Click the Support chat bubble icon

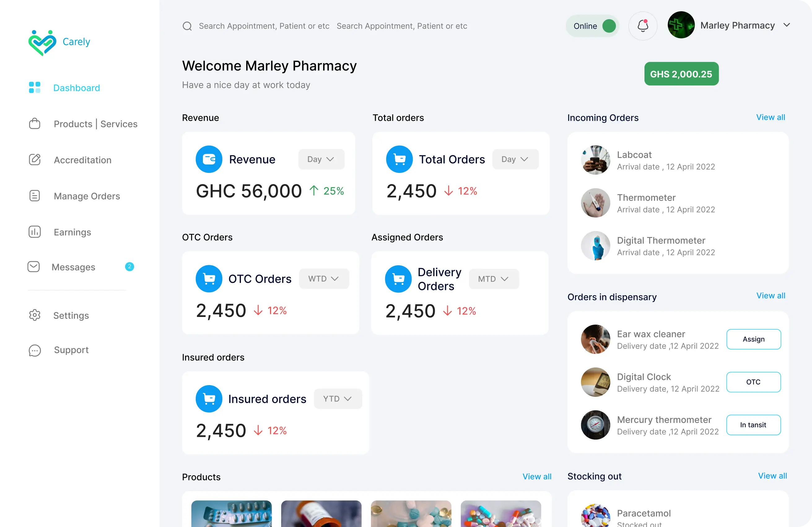point(34,350)
